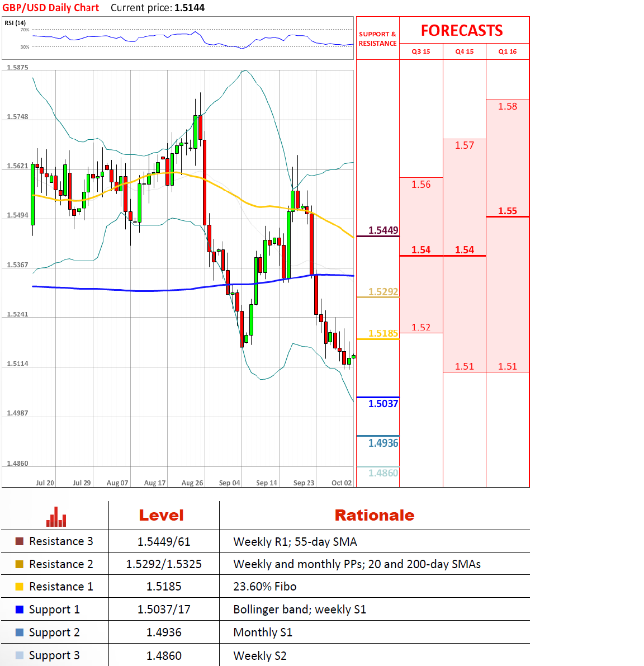Click the Oct 02 date axis label

(342, 483)
